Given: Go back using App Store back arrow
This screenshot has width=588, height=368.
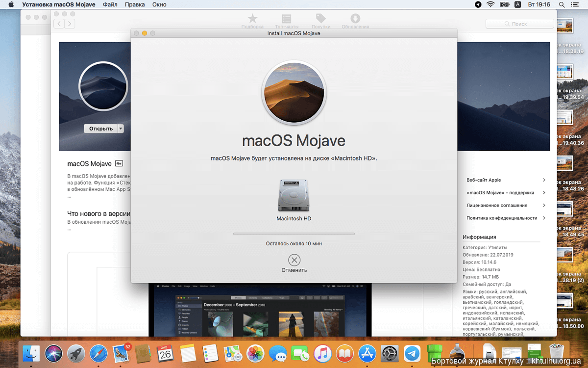Looking at the screenshot, I should (59, 24).
